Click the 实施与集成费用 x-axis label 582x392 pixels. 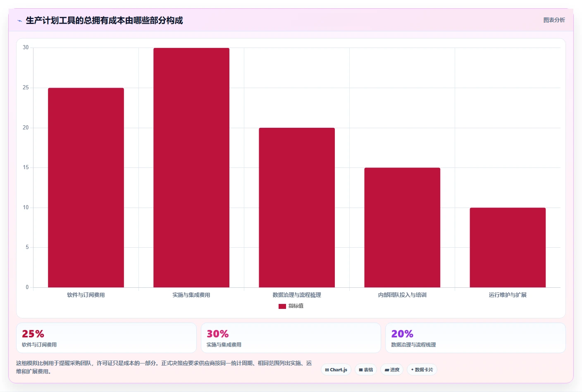tap(191, 295)
